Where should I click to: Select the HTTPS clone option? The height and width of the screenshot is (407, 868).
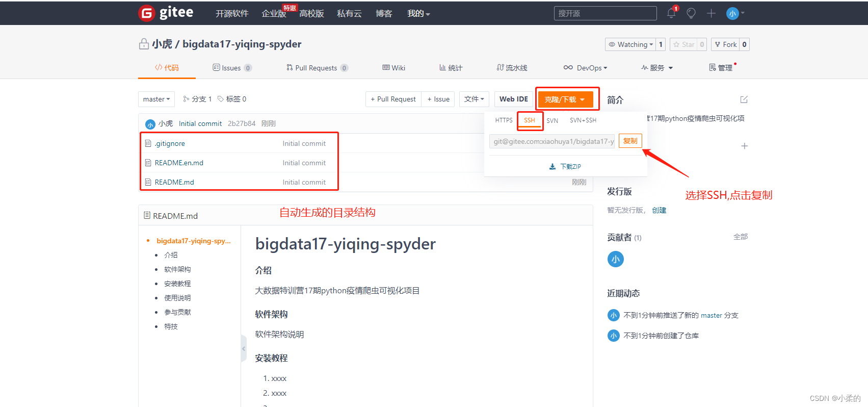[504, 120]
